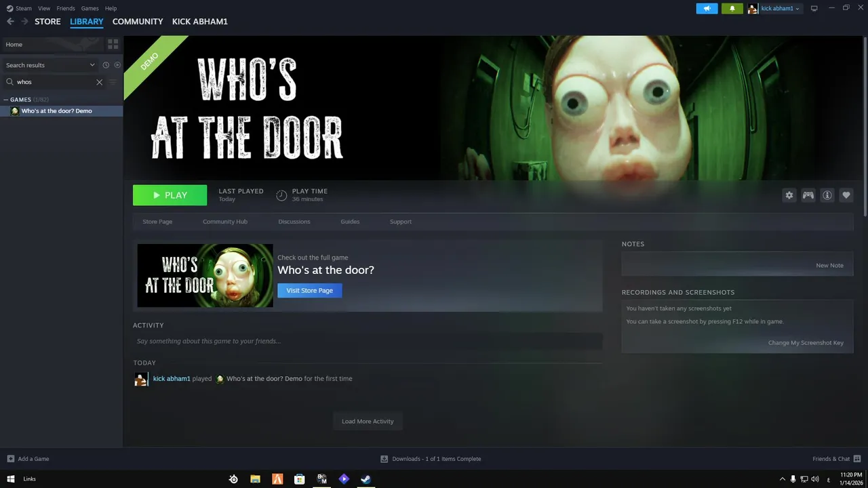Click the full game promo thumbnail
Screen dimensions: 868x488
click(x=205, y=275)
